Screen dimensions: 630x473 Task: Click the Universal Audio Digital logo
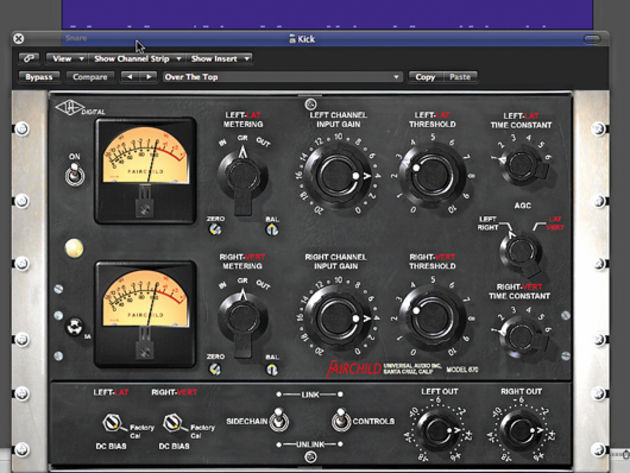[80, 109]
